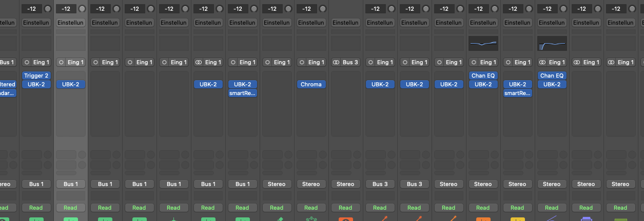Open Stereo output menu on the Chroma strip
The width and height of the screenshot is (644, 221).
[311, 184]
